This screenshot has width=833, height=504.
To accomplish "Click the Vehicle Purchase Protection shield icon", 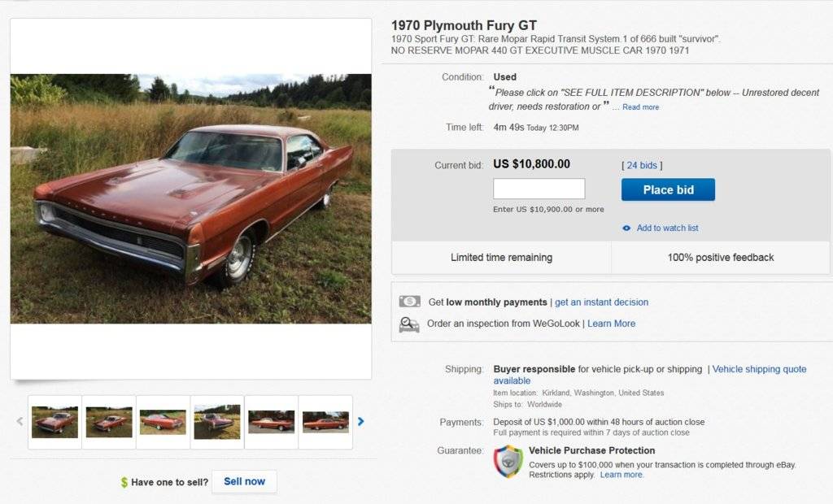I will [508, 462].
